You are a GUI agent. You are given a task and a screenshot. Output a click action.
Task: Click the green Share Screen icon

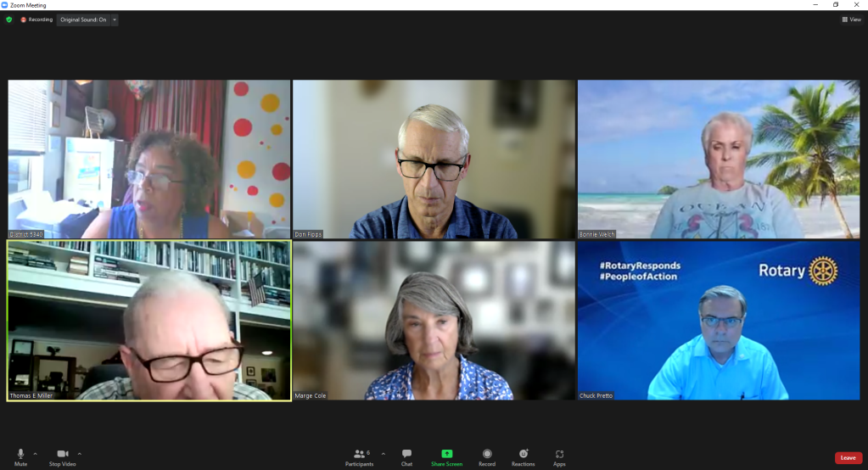[447, 455]
